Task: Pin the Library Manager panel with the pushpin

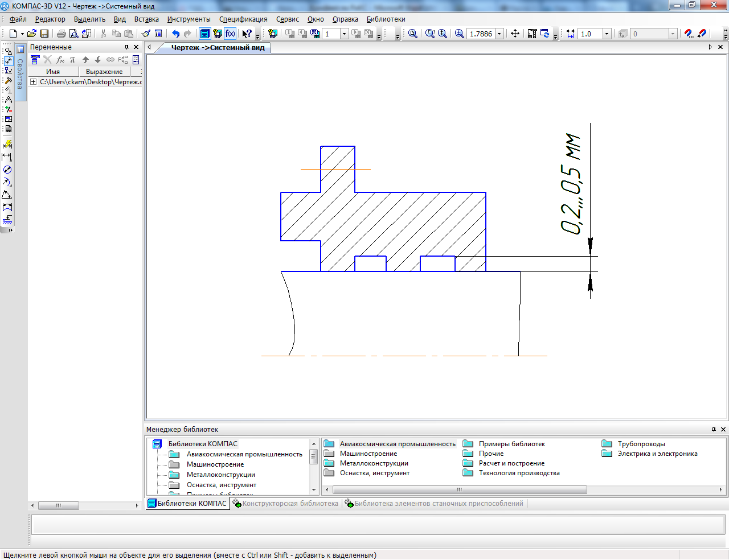Action: [714, 430]
